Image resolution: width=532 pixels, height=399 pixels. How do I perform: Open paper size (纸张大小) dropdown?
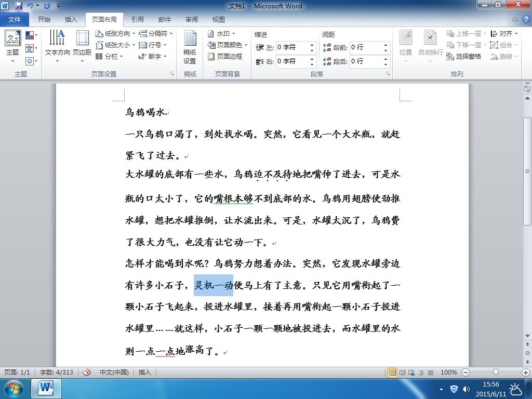[115, 45]
